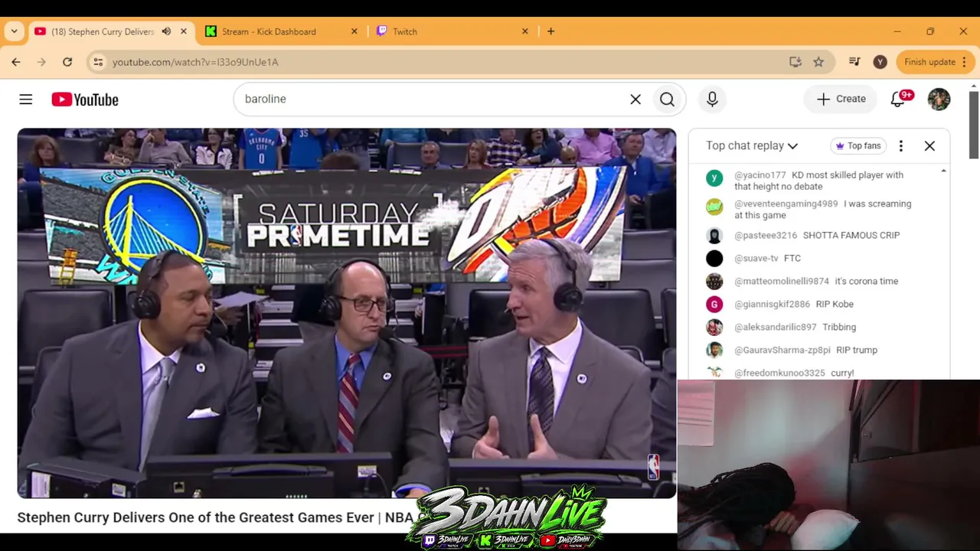Expand the tab search dropdown
The height and width of the screenshot is (551, 980).
[14, 31]
